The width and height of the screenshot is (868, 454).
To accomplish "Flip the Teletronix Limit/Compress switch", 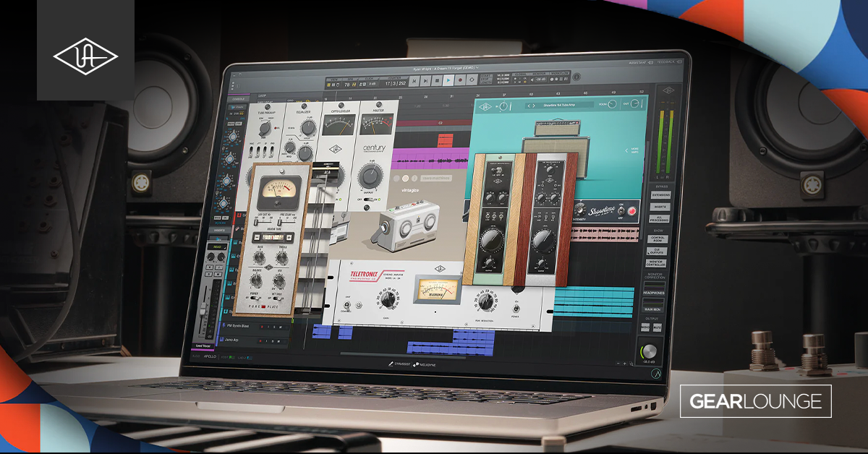I will (x=347, y=305).
